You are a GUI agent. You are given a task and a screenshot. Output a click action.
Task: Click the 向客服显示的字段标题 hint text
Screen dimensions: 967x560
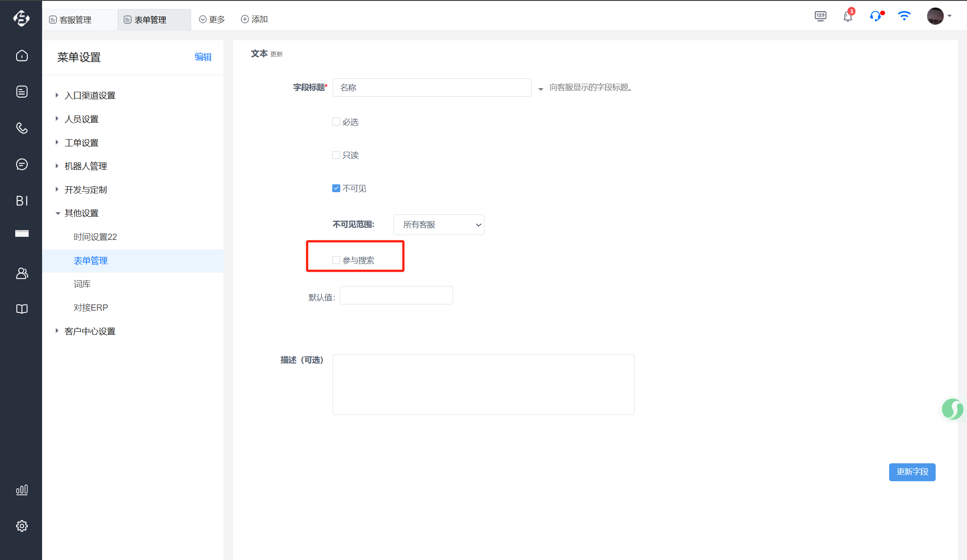coord(591,87)
